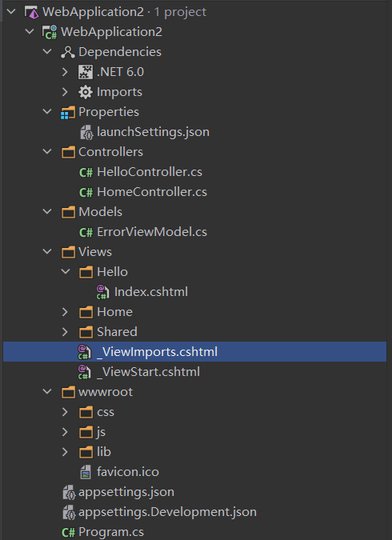Click the WebApplication2 solution icon
The width and height of the screenshot is (392, 540).
tap(32, 12)
